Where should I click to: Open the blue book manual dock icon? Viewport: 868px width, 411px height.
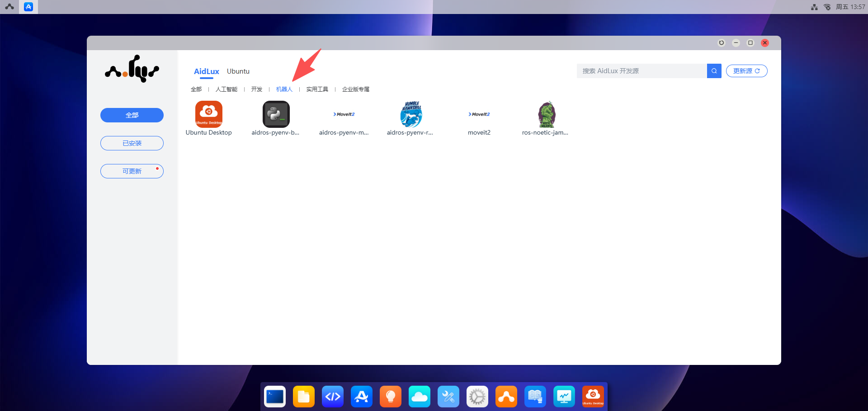pyautogui.click(x=535, y=397)
